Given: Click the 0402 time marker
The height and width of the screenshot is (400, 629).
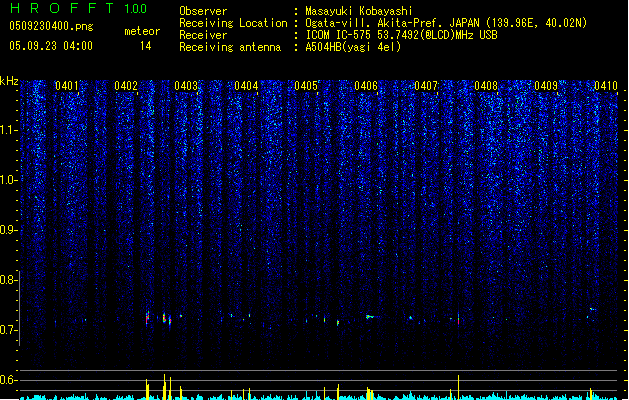Looking at the screenshot, I should pos(126,86).
